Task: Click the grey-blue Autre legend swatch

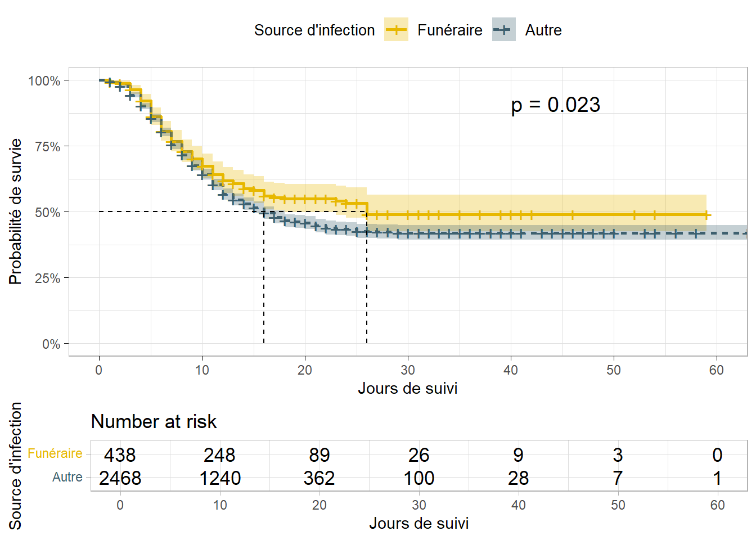Action: click(503, 30)
